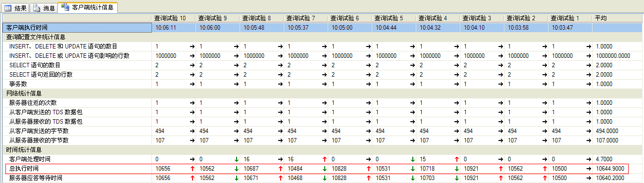The width and height of the screenshot is (644, 183).
Task: Select the 事务数 row label
Action: click(18, 84)
